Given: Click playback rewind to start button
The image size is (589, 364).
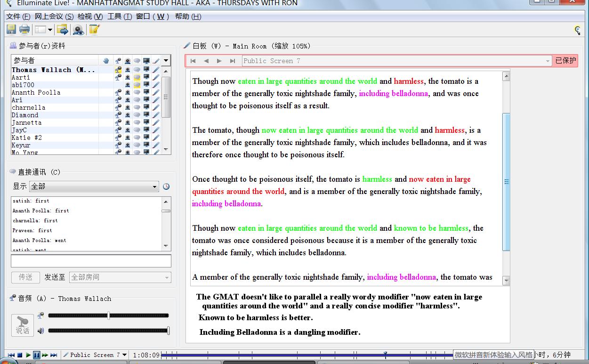Looking at the screenshot, I should pos(11,355).
